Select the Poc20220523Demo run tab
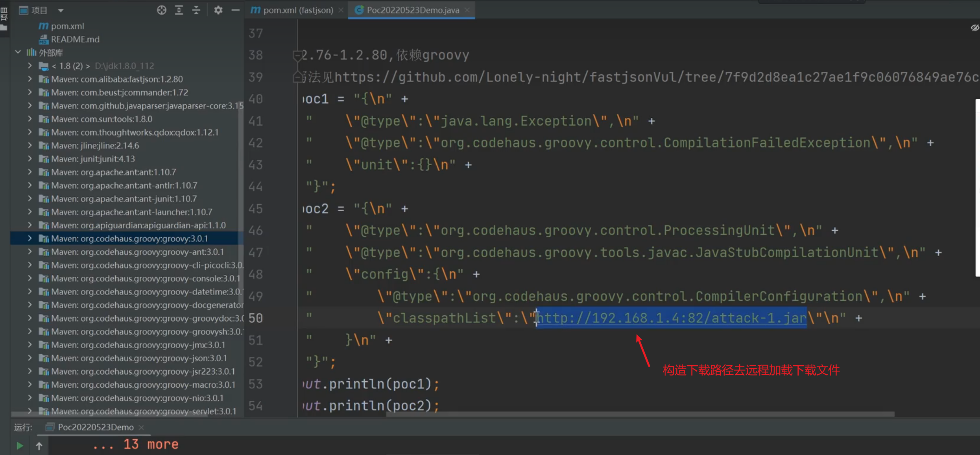980x455 pixels. pyautogui.click(x=95, y=427)
